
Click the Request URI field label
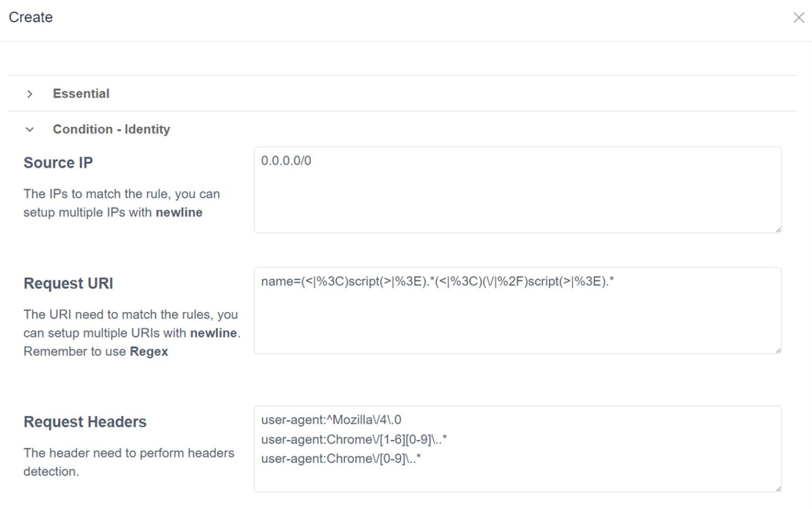click(68, 283)
